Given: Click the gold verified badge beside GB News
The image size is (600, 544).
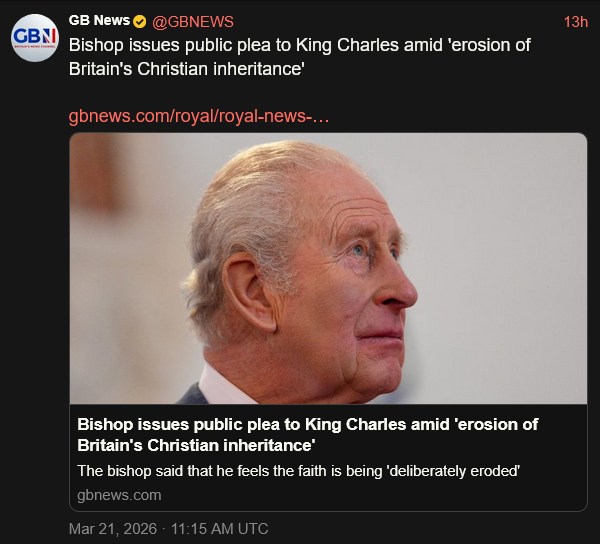Looking at the screenshot, I should click(x=141, y=22).
